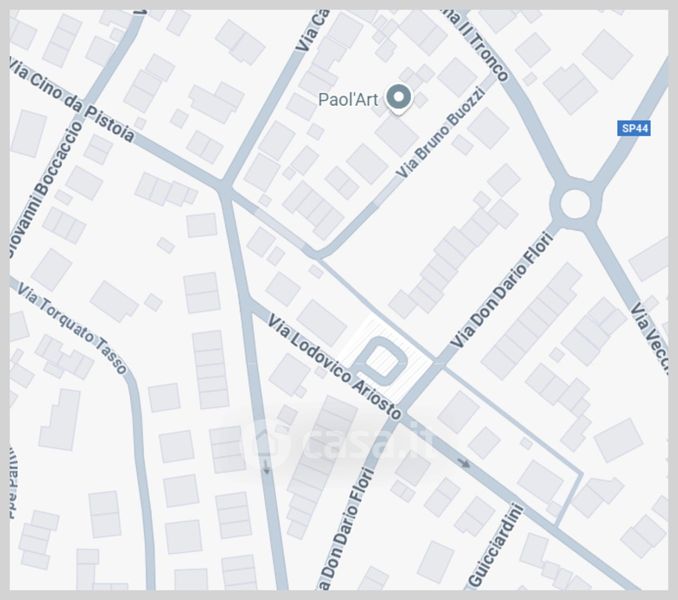Click the SP44 road shield badge
The image size is (678, 600).
point(633,128)
